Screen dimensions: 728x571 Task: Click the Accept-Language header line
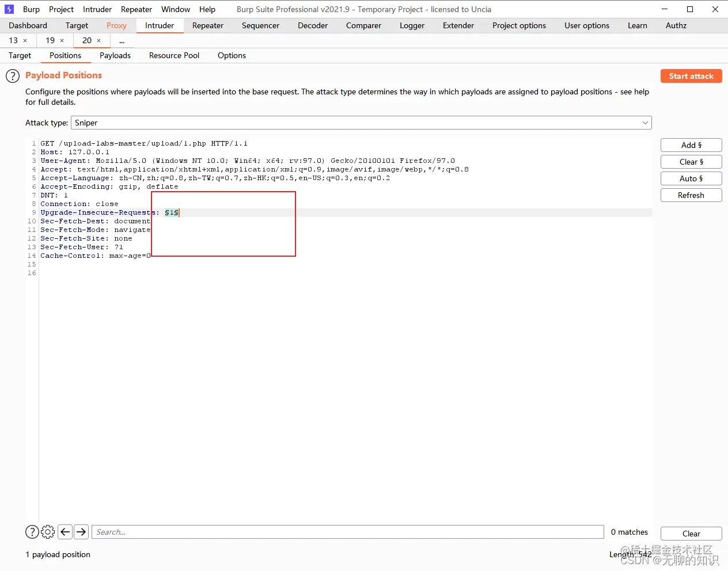[215, 178]
